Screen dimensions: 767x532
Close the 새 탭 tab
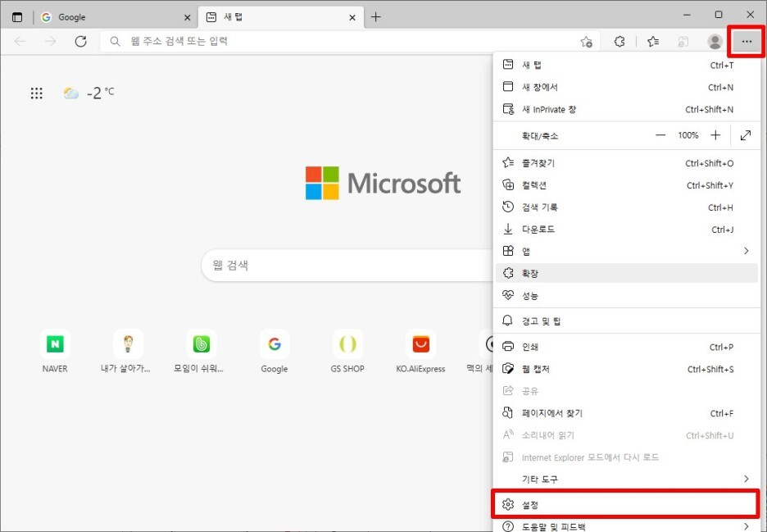352,17
